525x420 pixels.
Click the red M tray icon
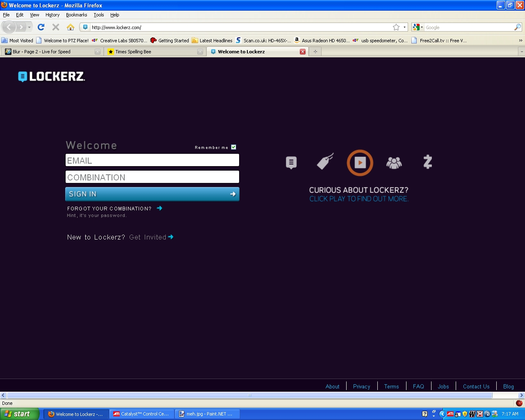[x=480, y=414]
